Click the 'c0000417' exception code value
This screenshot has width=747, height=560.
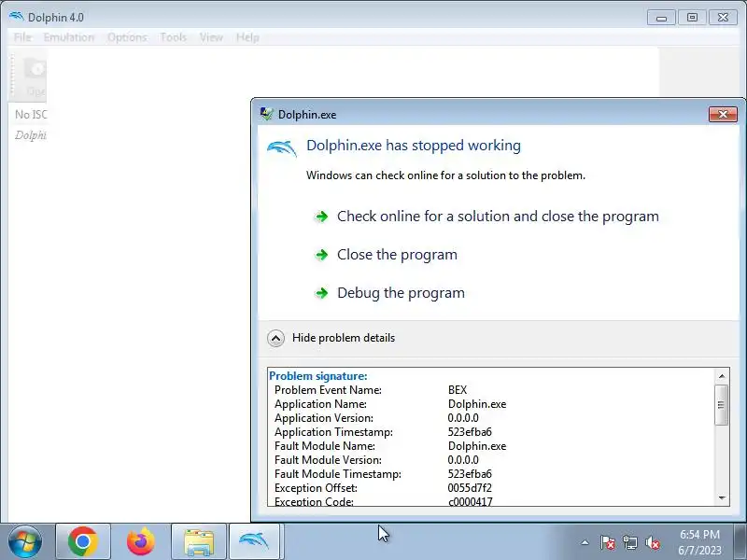click(471, 501)
